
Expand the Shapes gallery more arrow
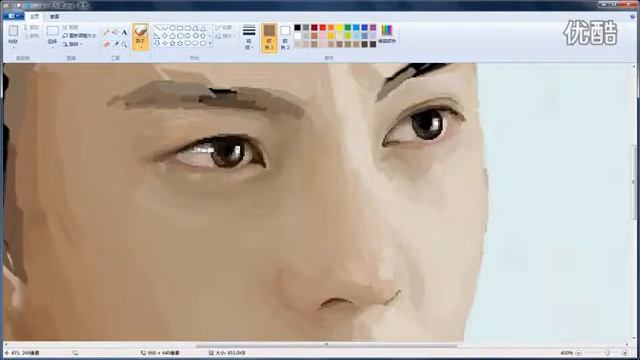coord(210,43)
